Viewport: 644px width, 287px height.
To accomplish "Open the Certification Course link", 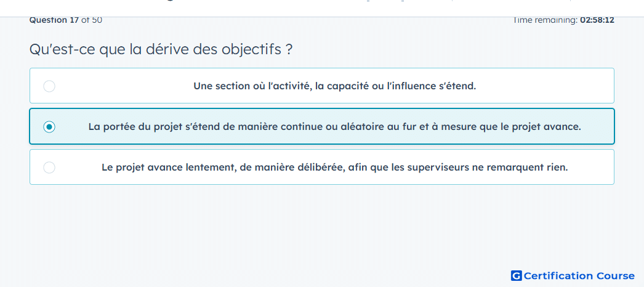I will (x=573, y=275).
